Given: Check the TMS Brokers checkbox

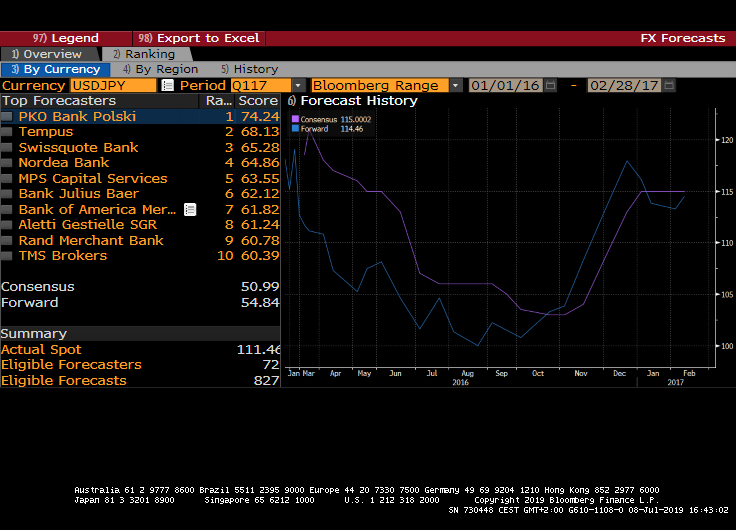Looking at the screenshot, I should point(8,256).
